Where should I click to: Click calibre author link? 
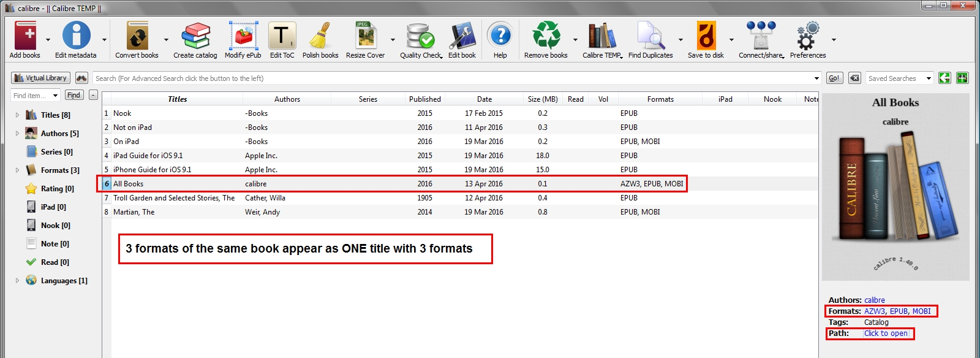click(x=875, y=300)
